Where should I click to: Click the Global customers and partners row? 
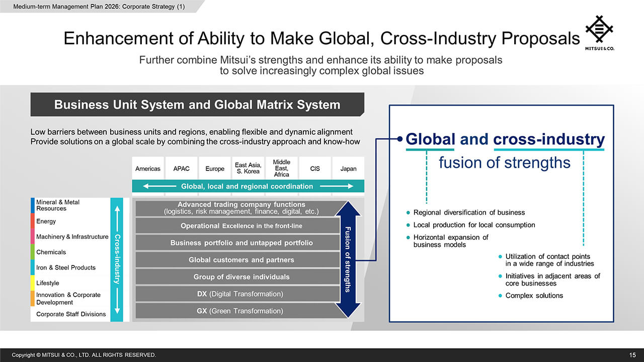pyautogui.click(x=237, y=260)
